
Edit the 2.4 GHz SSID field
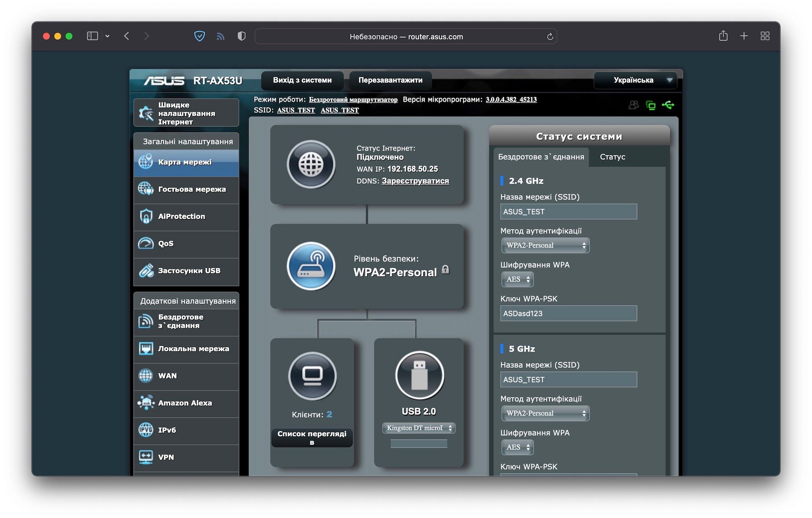[x=568, y=212]
